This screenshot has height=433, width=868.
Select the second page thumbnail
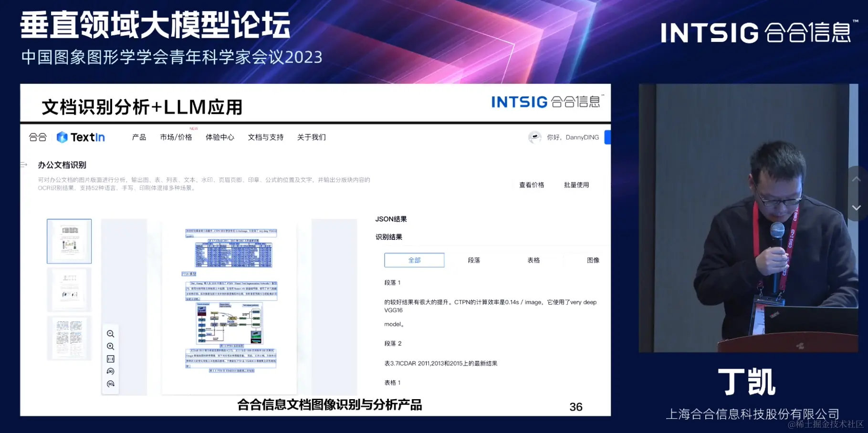[69, 289]
